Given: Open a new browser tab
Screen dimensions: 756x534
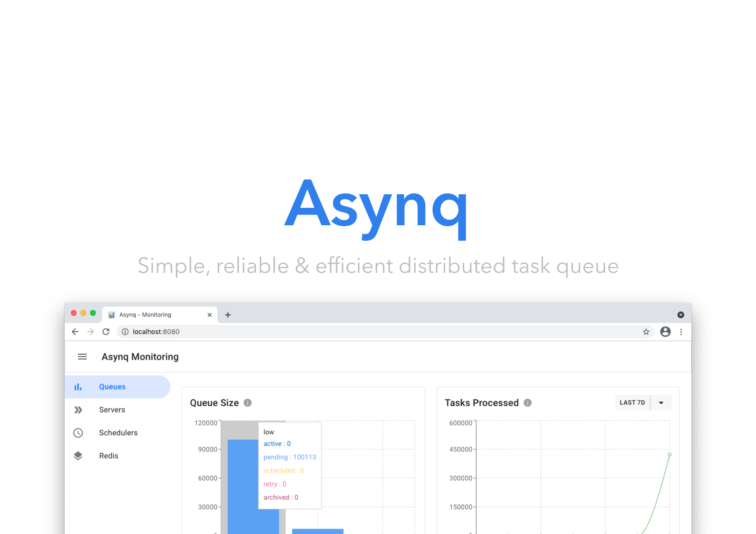Looking at the screenshot, I should click(x=228, y=315).
